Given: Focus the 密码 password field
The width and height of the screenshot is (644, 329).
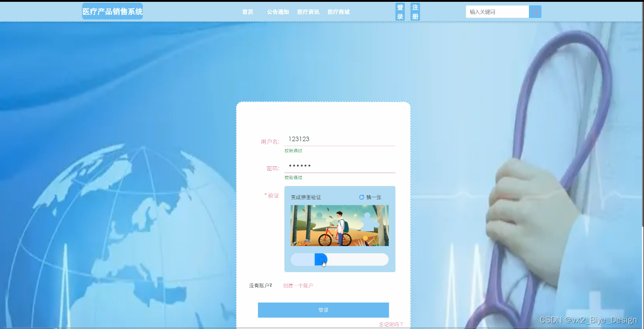Looking at the screenshot, I should [x=340, y=166].
